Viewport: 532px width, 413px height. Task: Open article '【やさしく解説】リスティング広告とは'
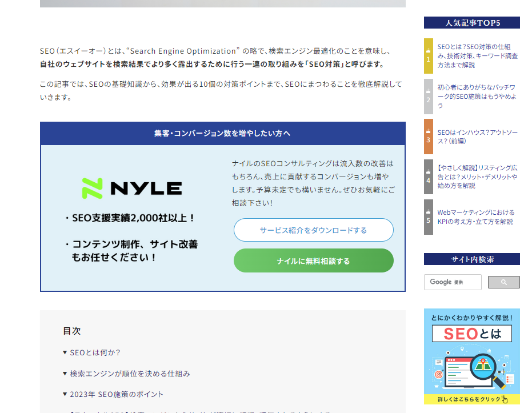[477, 177]
